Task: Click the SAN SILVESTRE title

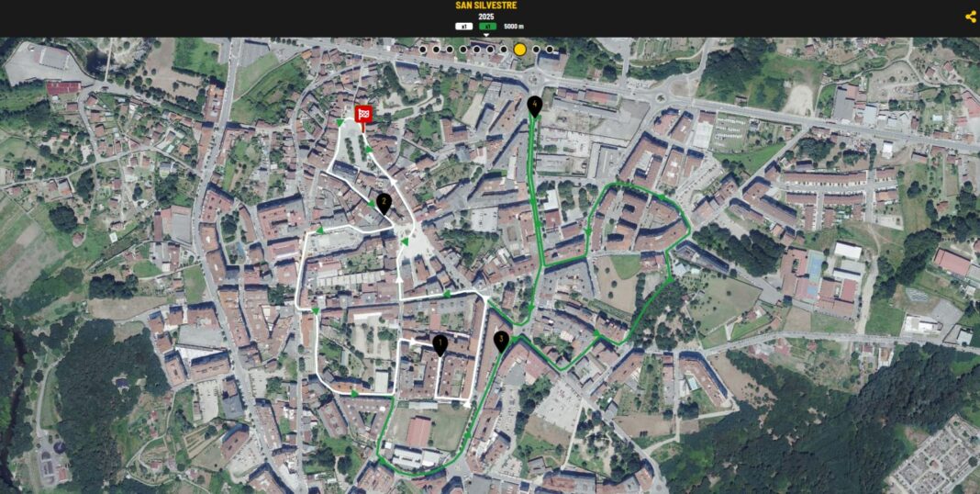Action: (485, 6)
